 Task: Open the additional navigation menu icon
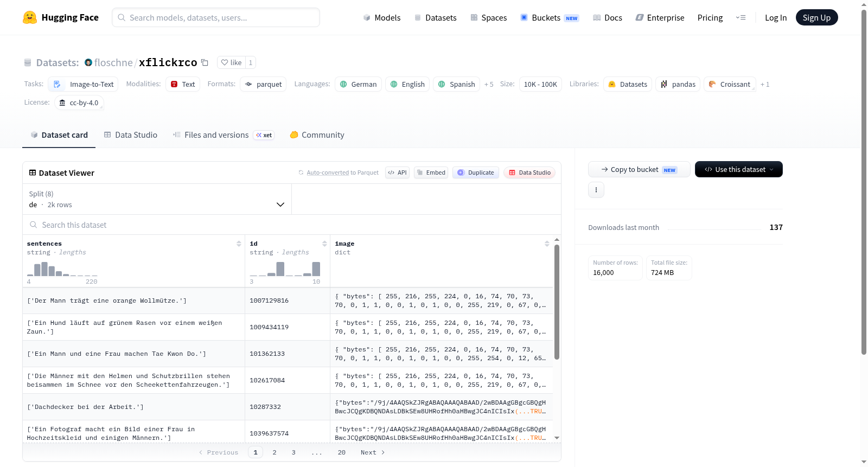(x=741, y=17)
